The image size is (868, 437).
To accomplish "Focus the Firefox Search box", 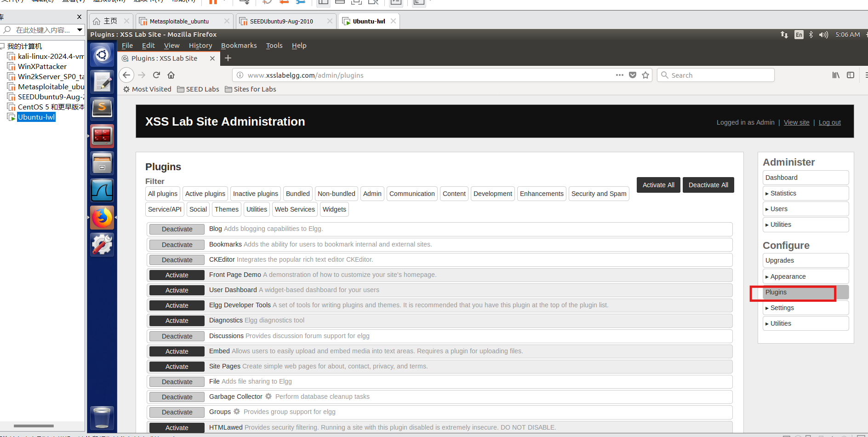I will click(x=716, y=75).
